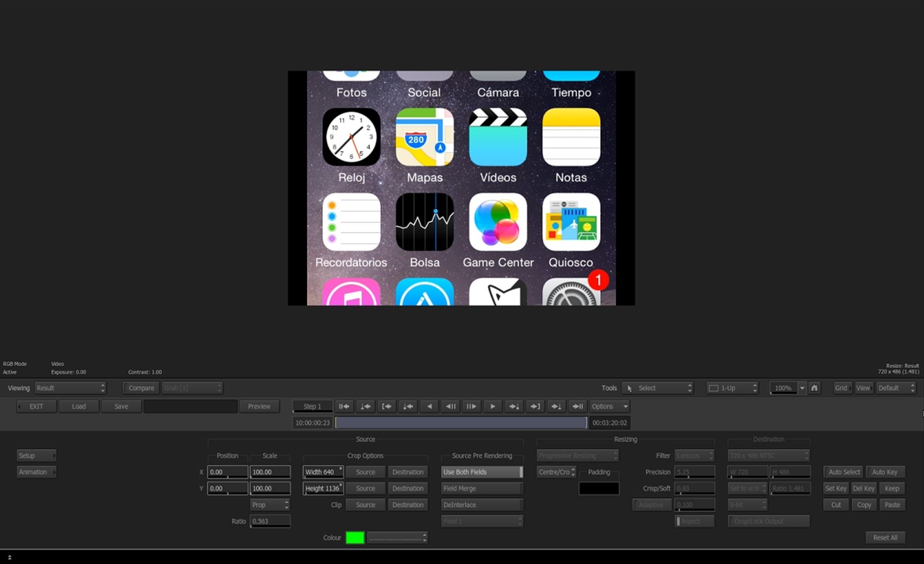Open the Setup menu
924x564 pixels.
click(x=36, y=456)
